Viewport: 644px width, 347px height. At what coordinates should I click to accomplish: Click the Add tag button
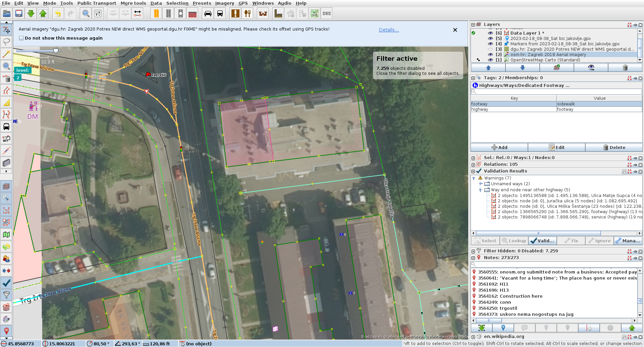click(499, 147)
